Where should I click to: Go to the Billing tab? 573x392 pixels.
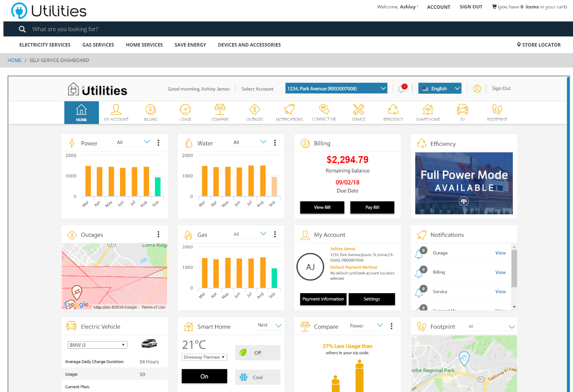click(150, 112)
